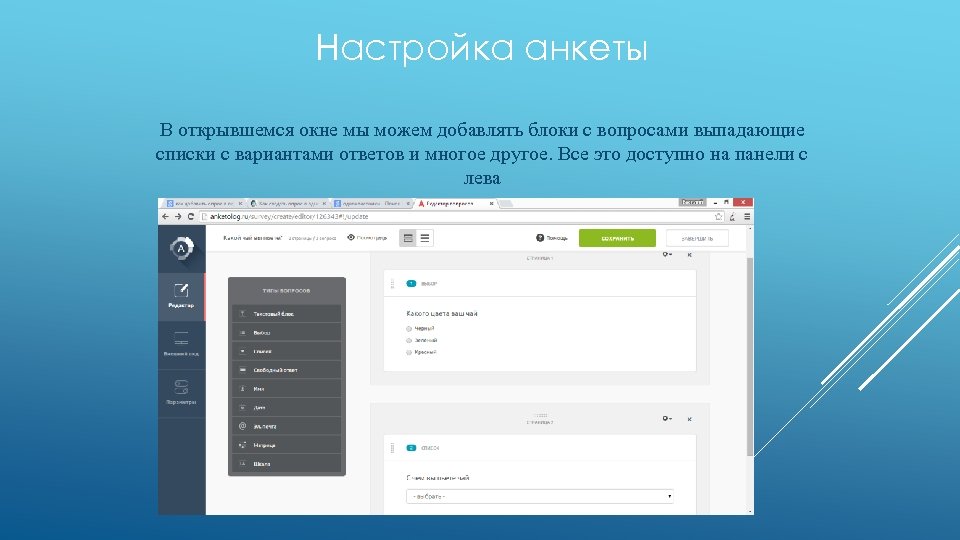
Task: Open a new browser tab
Action: point(506,203)
